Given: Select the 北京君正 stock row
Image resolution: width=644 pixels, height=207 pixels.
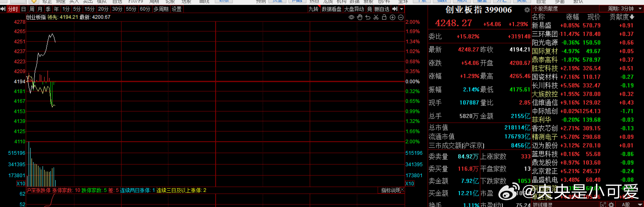Looking at the screenshot, I should coord(588,171).
